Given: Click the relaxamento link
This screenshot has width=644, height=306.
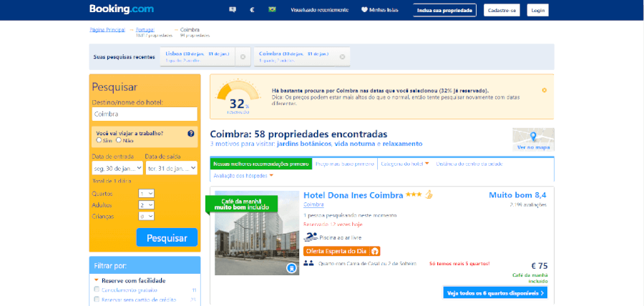Looking at the screenshot, I should click(x=402, y=144).
